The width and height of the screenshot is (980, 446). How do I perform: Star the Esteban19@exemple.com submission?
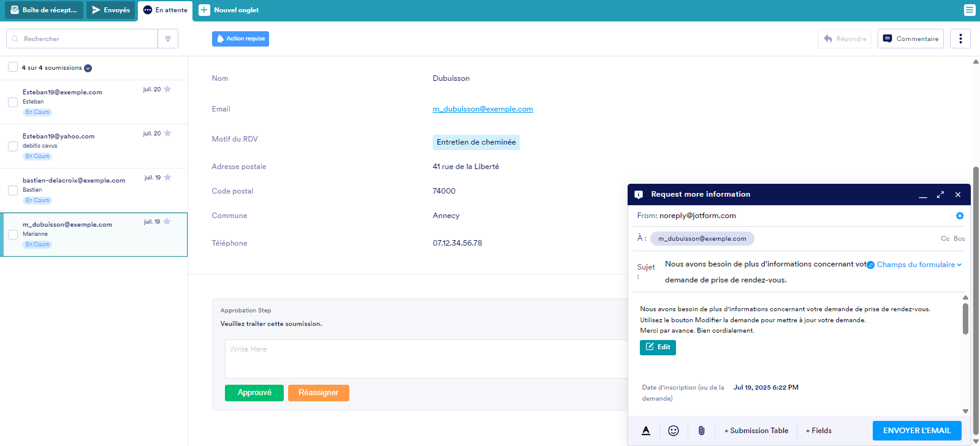point(167,89)
